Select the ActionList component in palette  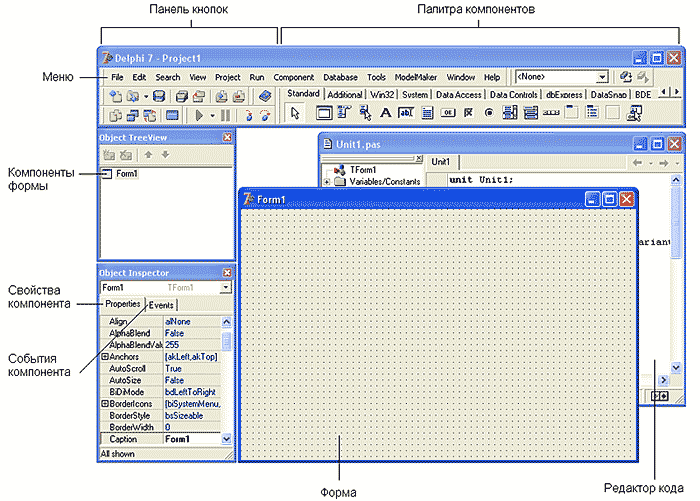tap(634, 113)
